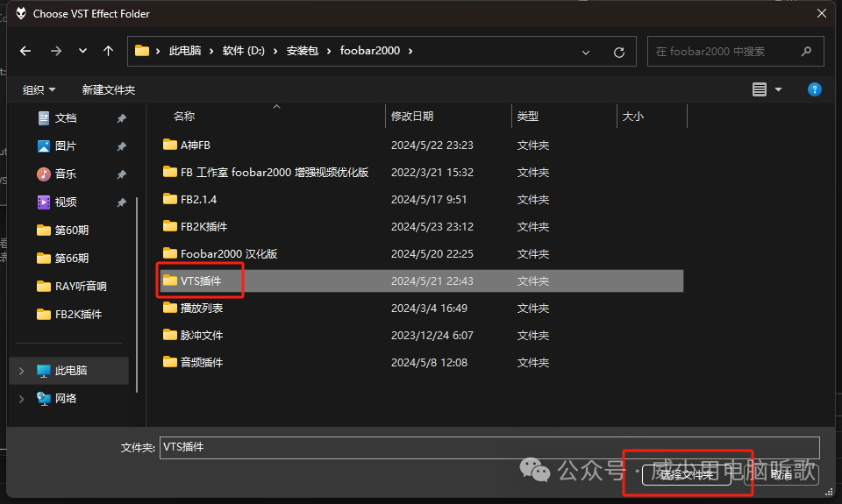The height and width of the screenshot is (504, 842).
Task: Go up one folder level
Action: pos(109,51)
